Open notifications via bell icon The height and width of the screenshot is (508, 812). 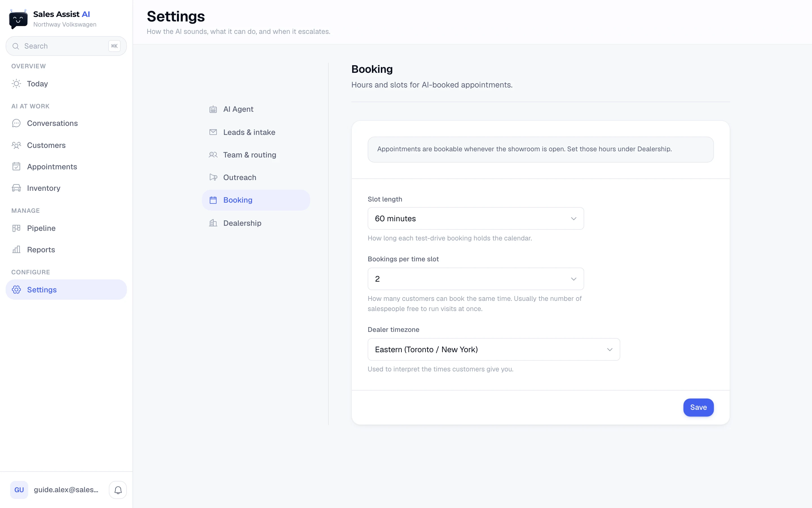click(x=118, y=490)
